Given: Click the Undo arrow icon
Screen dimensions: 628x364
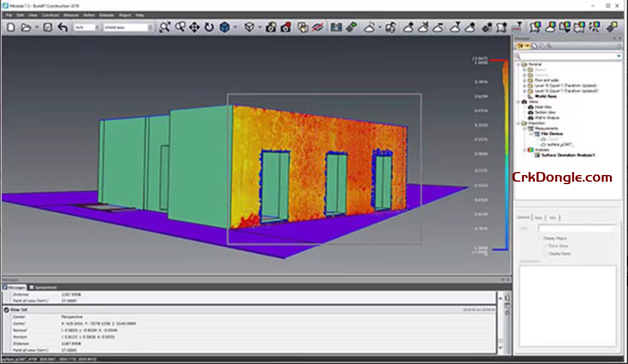Looking at the screenshot, I should (x=62, y=27).
